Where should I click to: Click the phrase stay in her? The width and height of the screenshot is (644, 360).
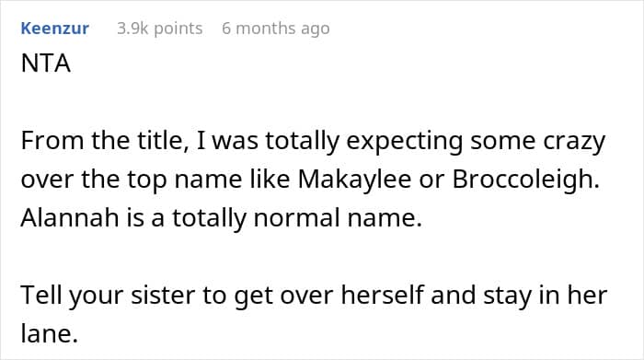[545, 296]
